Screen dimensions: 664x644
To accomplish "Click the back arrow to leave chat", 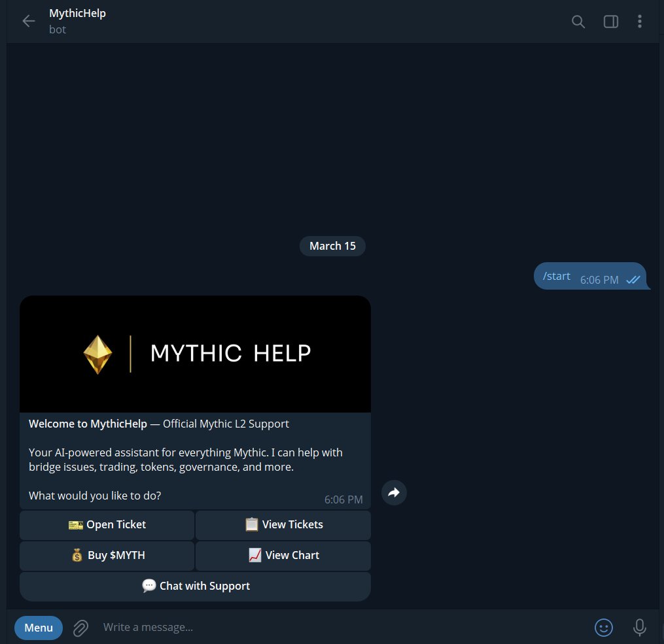I will (x=28, y=21).
